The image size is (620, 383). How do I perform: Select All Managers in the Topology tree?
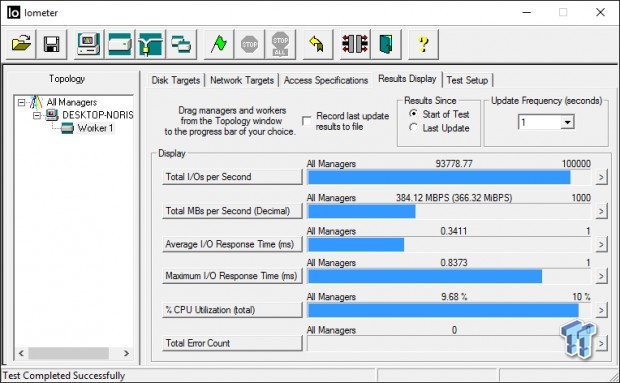[x=72, y=102]
